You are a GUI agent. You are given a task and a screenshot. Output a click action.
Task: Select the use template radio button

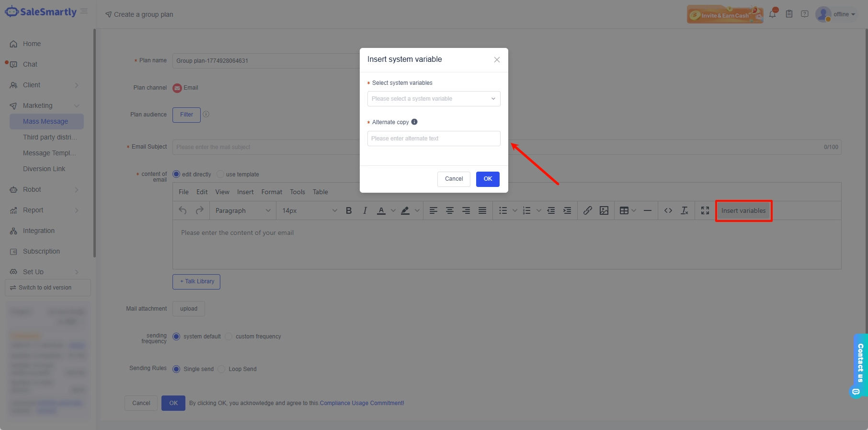[220, 174]
